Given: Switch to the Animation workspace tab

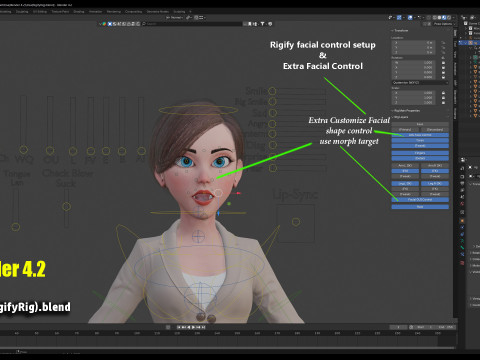Looking at the screenshot, I should coord(96,12).
